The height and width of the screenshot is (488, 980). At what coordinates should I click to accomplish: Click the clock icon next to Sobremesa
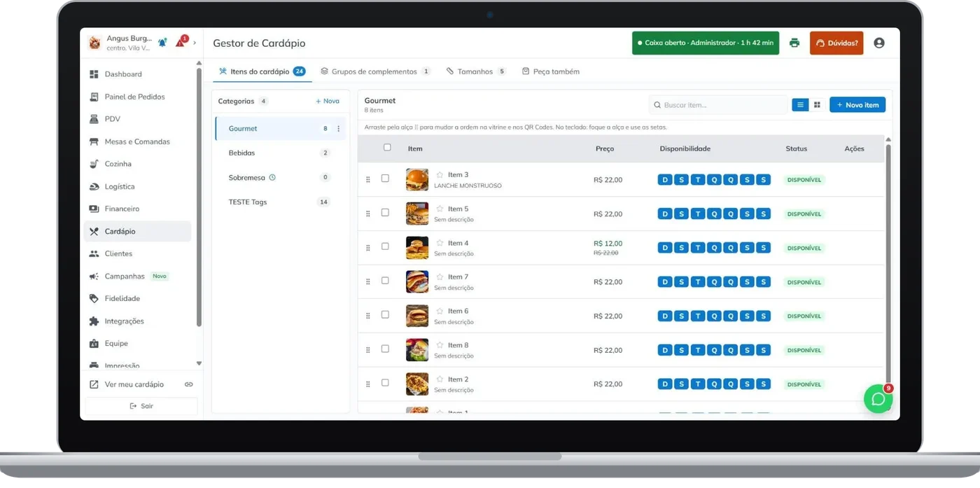[x=272, y=178]
